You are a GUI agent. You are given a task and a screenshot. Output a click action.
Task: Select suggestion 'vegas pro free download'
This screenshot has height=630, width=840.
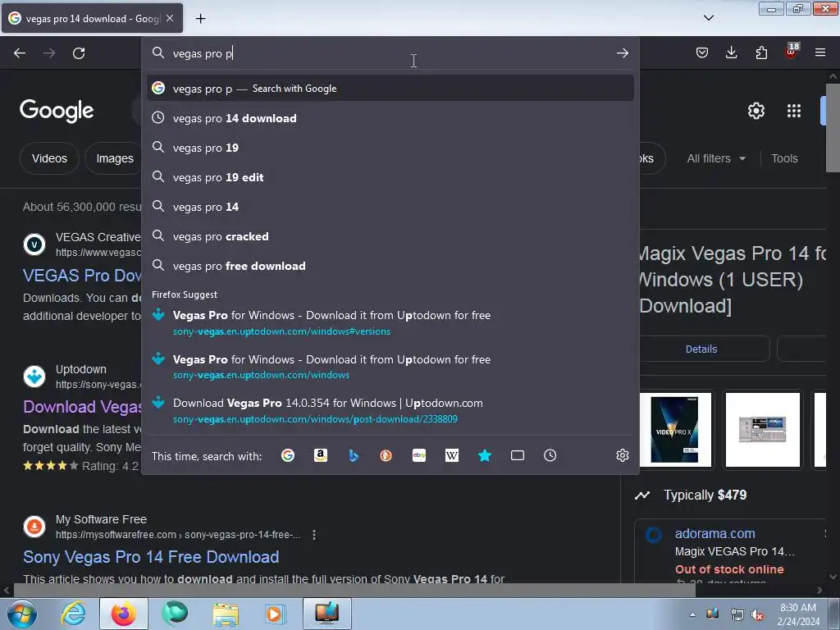390,266
